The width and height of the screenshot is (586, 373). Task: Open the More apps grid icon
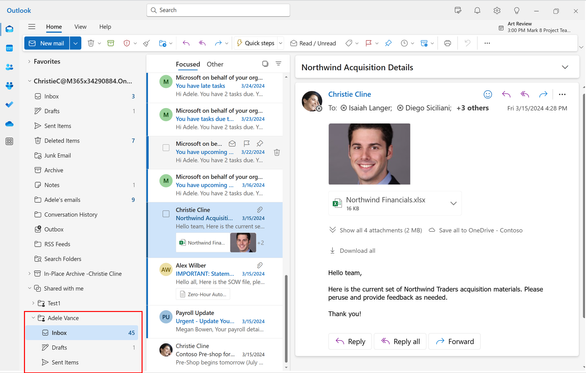click(9, 141)
